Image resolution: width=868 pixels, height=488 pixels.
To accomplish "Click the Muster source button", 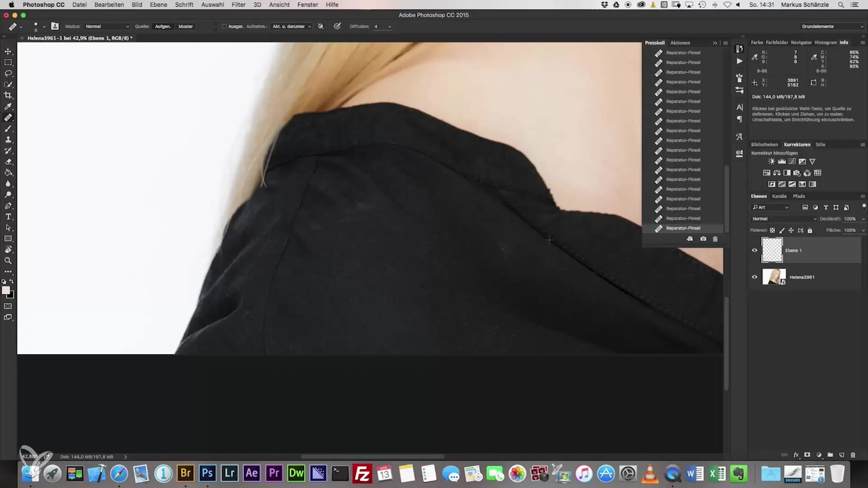I will (x=185, y=27).
